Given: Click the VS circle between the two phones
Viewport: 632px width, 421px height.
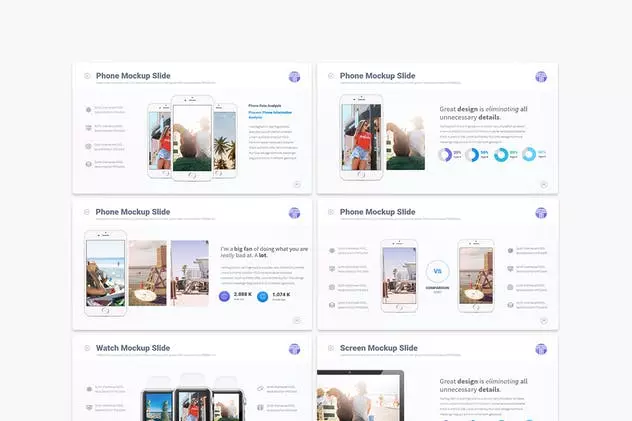Looking at the screenshot, I should [437, 271].
